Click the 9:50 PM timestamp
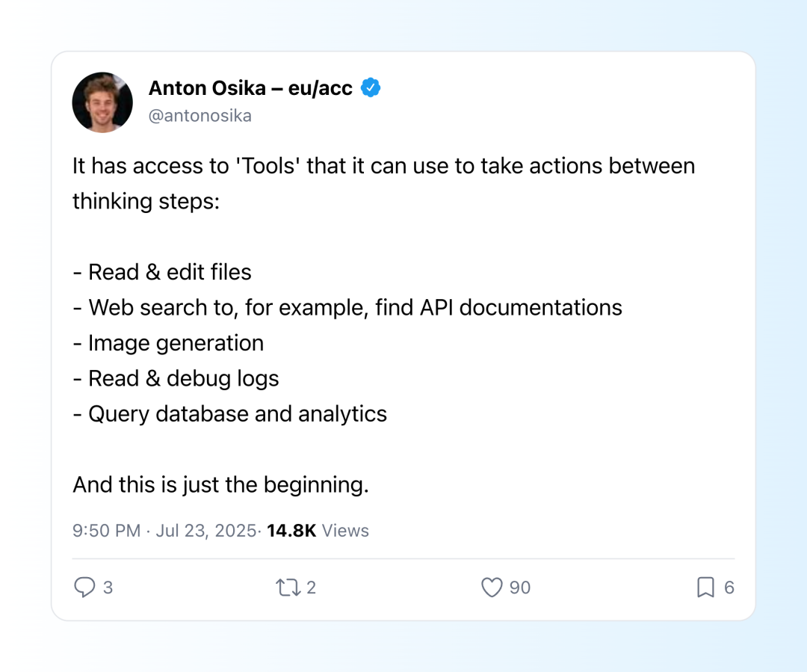Viewport: 807px width, 672px height. (106, 531)
